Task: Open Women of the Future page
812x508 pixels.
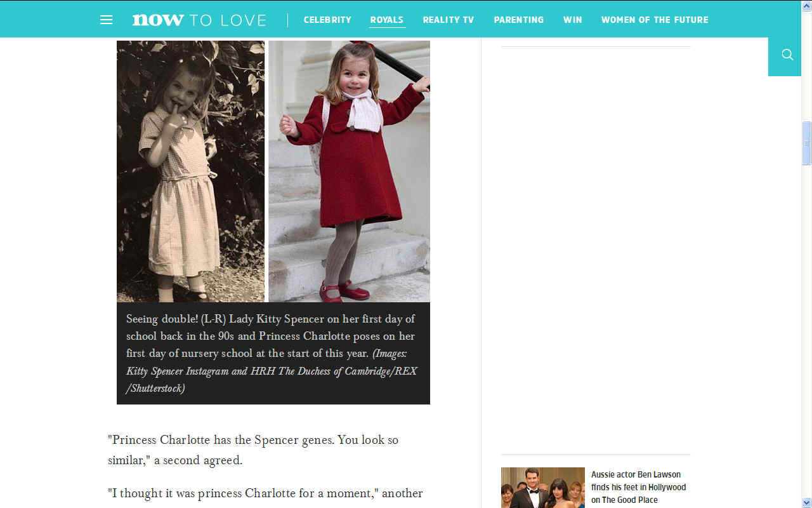Action: [x=655, y=20]
